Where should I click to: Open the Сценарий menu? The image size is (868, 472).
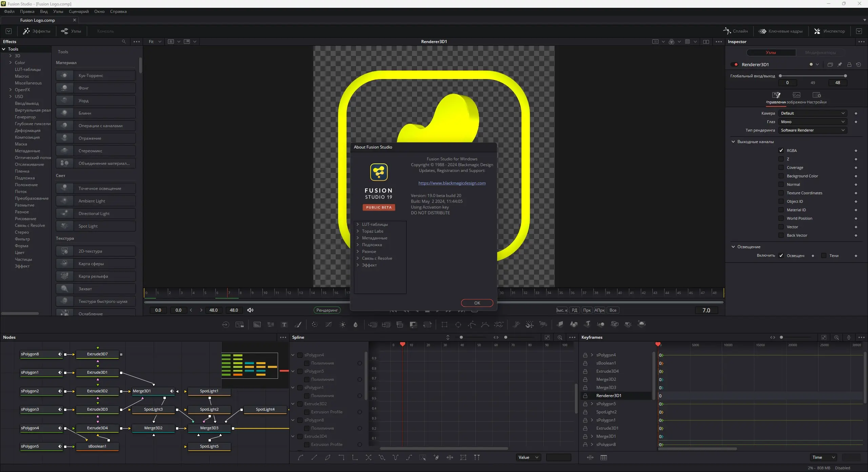pos(79,12)
